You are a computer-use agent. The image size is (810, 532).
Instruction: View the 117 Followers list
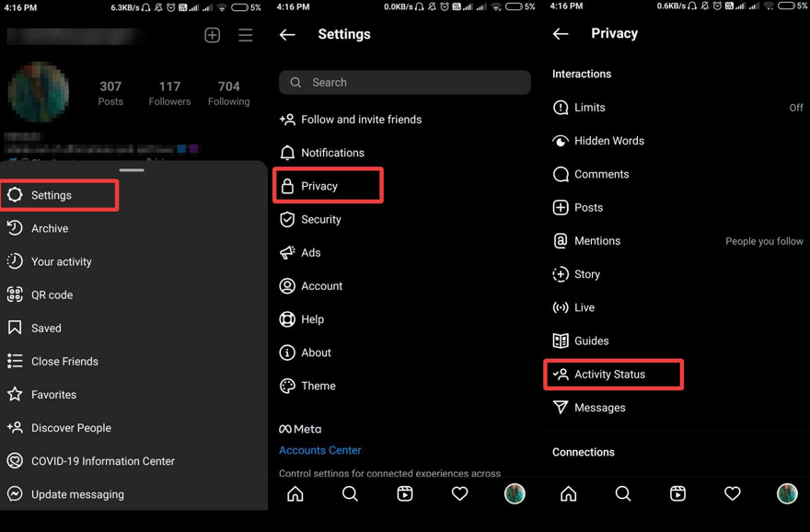[x=169, y=93]
